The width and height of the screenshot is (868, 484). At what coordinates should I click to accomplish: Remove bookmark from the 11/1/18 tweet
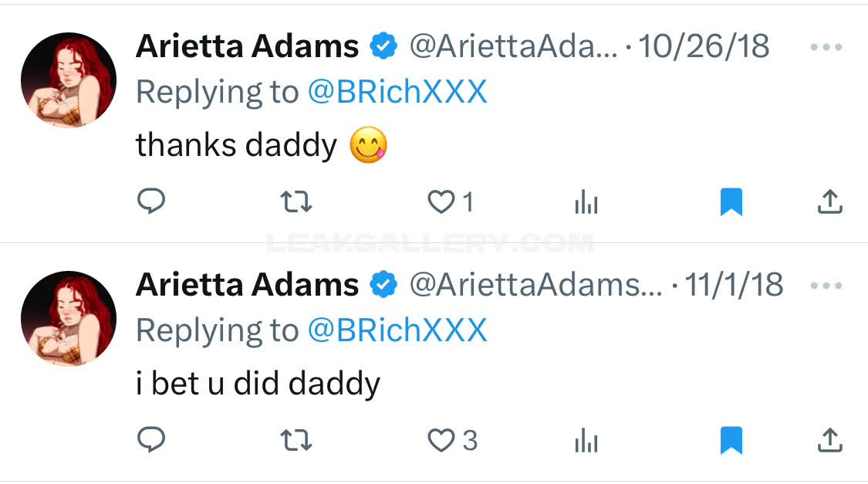pos(731,441)
